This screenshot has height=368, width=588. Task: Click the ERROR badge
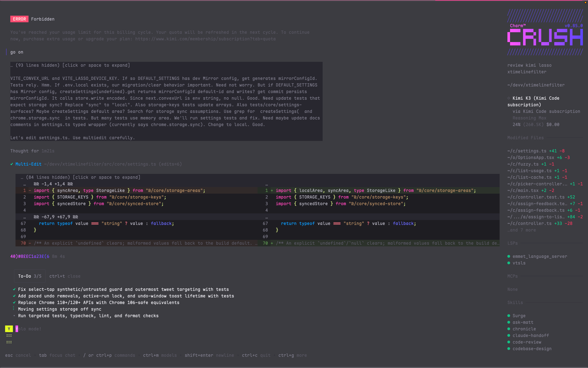click(19, 19)
